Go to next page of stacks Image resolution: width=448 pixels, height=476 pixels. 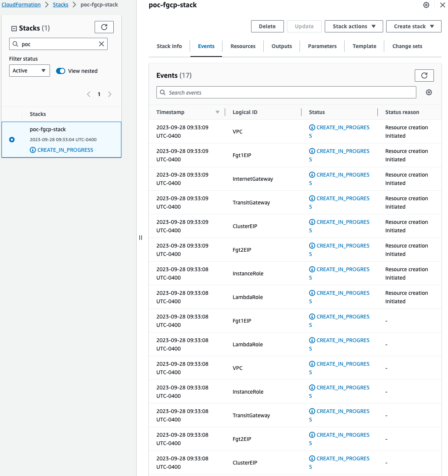click(x=110, y=94)
